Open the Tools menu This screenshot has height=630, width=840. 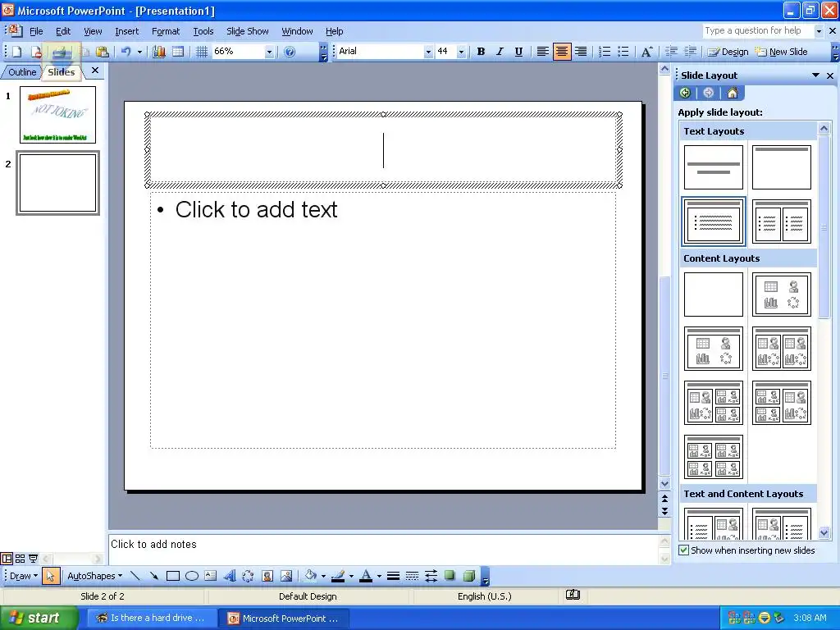pyautogui.click(x=203, y=31)
